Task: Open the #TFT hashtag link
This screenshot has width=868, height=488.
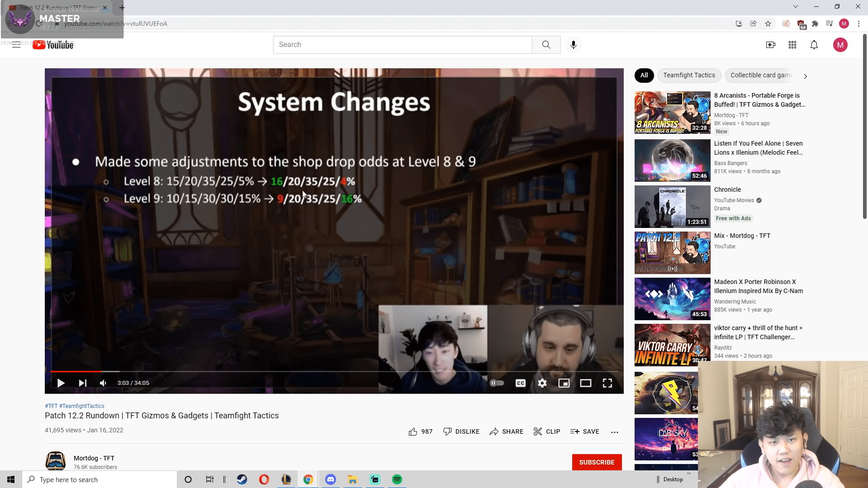Action: tap(51, 406)
